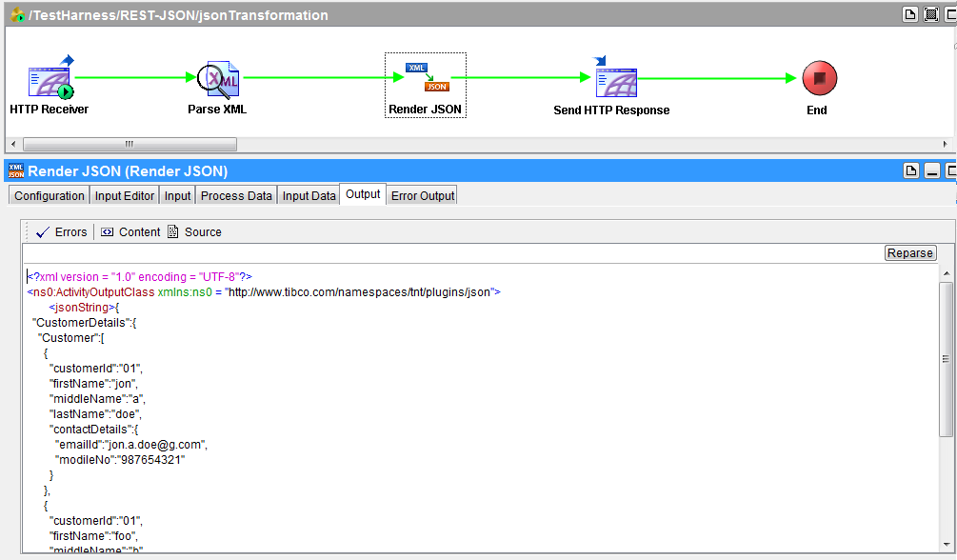Click the Render JSON panel header icon
957x560 pixels.
[x=15, y=171]
